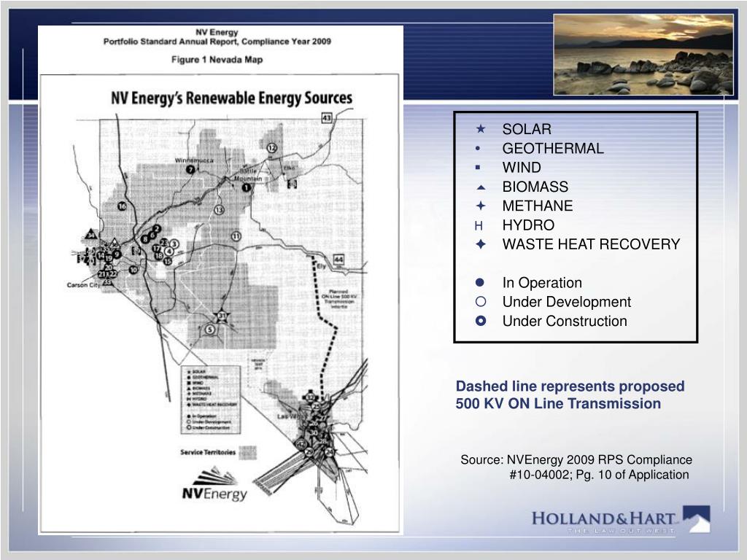The height and width of the screenshot is (560, 747).
Task: Click map marker 10 near Carson City
Action: point(134,270)
